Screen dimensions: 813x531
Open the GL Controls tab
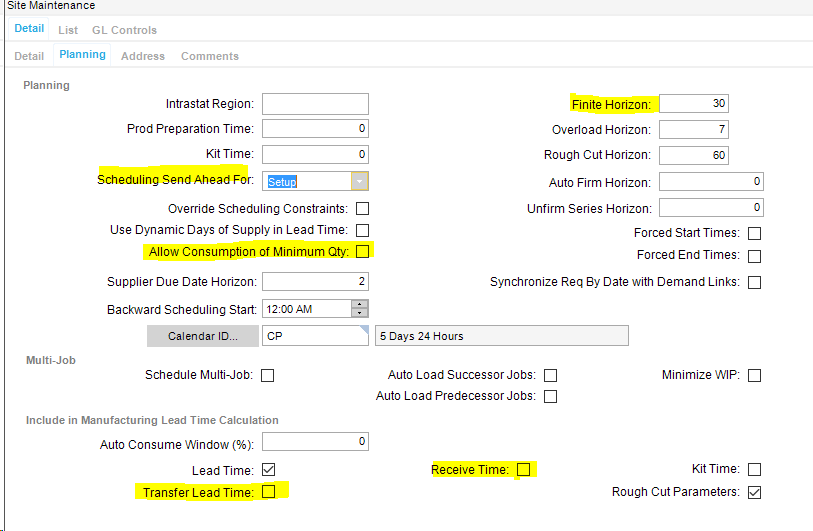coord(124,30)
